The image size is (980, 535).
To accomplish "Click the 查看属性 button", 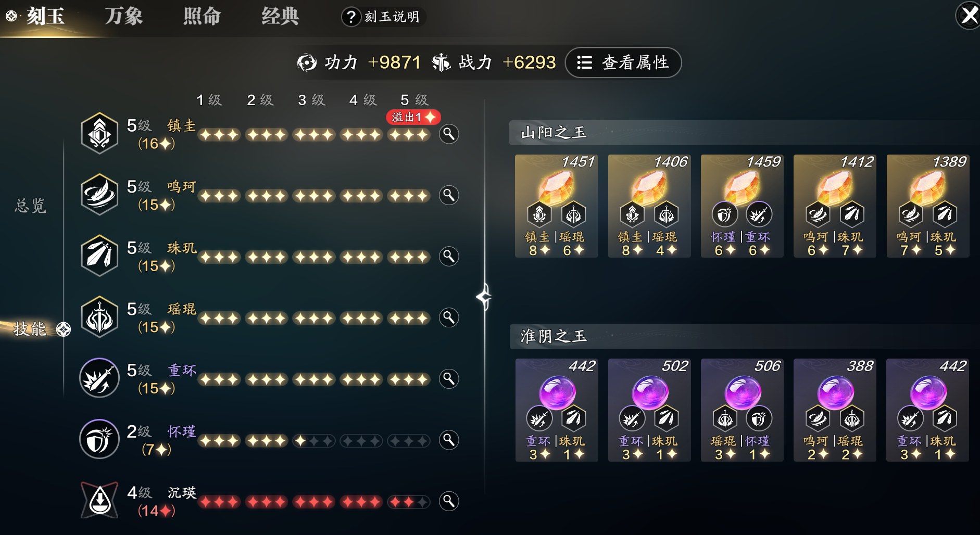I will [623, 62].
